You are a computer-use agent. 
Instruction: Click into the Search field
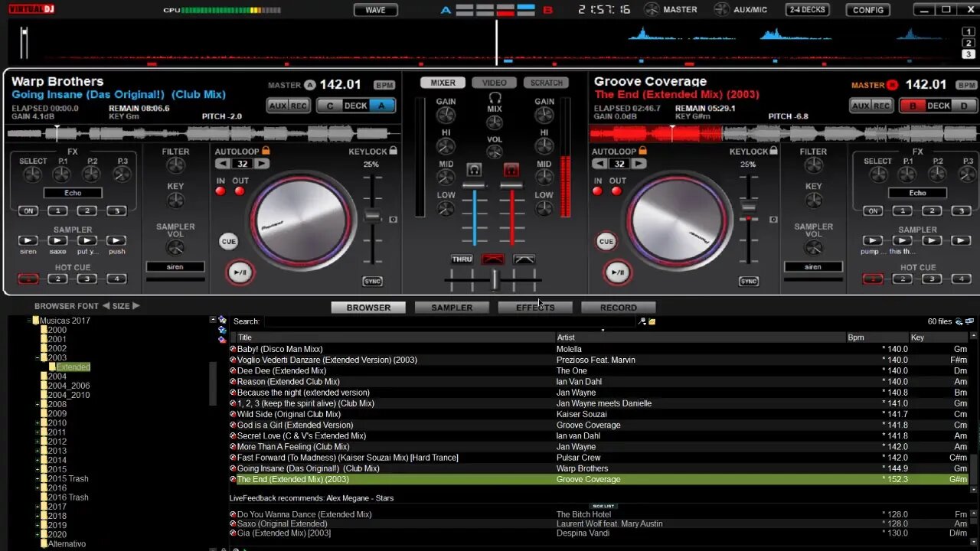[x=449, y=321]
